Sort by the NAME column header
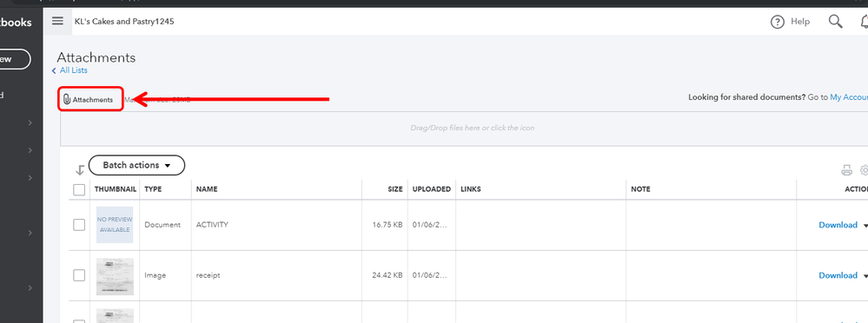868x323 pixels. pyautogui.click(x=207, y=189)
